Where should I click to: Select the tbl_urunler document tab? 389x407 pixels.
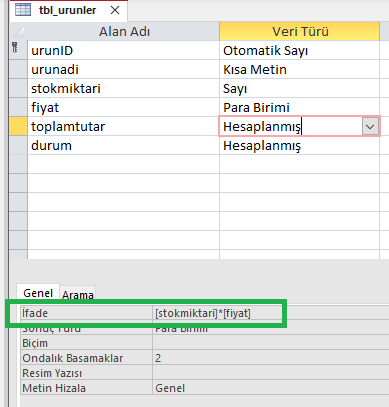coord(68,10)
